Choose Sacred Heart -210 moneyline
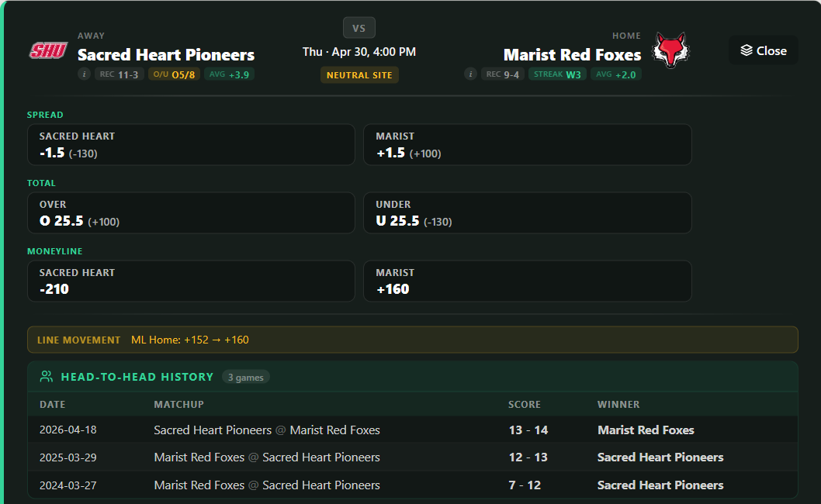This screenshot has width=821, height=504. (x=191, y=281)
